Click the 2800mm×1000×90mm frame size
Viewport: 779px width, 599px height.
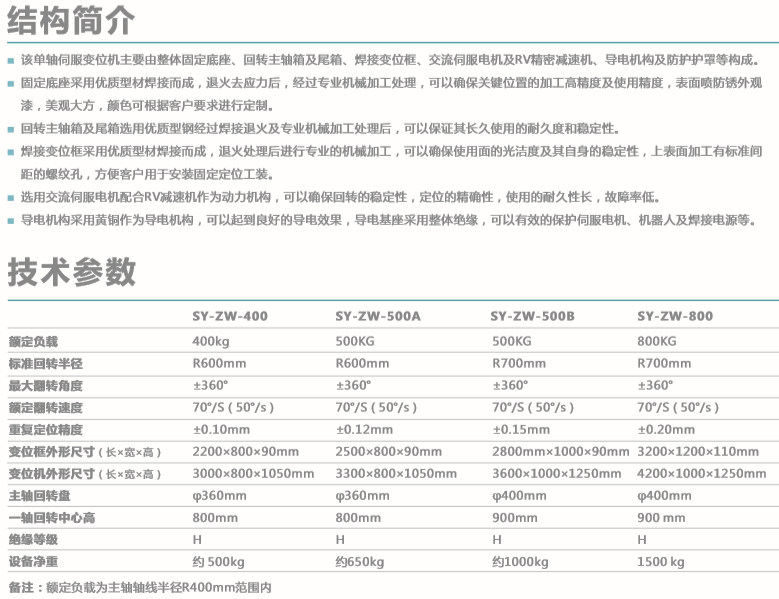561,451
